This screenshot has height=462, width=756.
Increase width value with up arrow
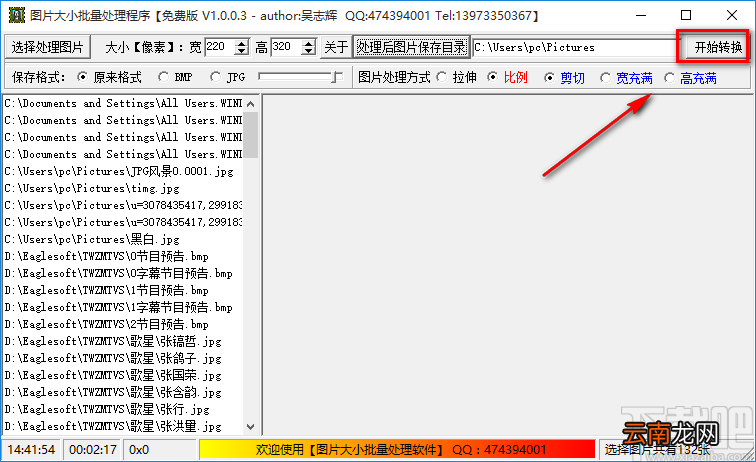tap(242, 43)
